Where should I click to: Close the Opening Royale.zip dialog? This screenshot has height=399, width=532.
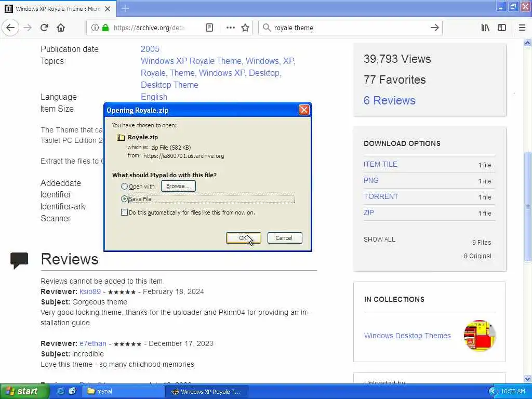click(x=303, y=110)
